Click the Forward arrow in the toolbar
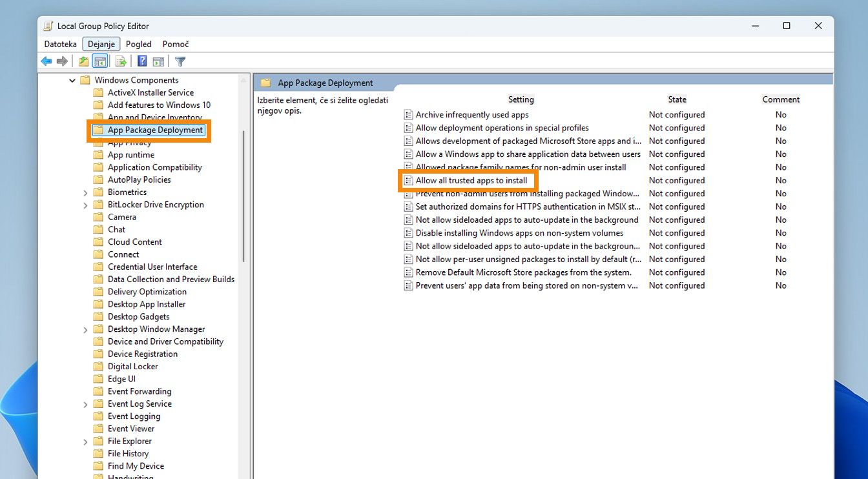This screenshot has width=868, height=479. pyautogui.click(x=62, y=61)
